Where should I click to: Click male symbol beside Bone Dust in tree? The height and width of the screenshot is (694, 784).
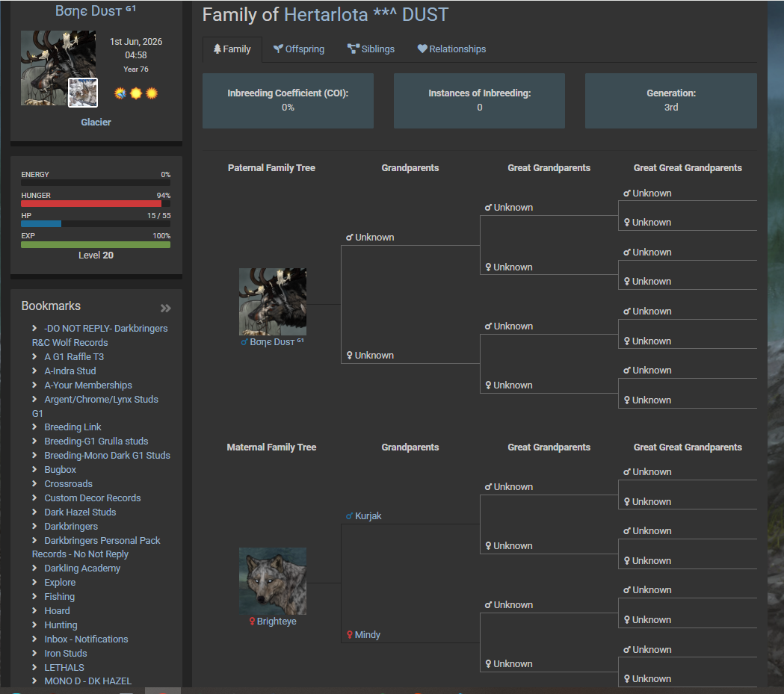(x=244, y=341)
